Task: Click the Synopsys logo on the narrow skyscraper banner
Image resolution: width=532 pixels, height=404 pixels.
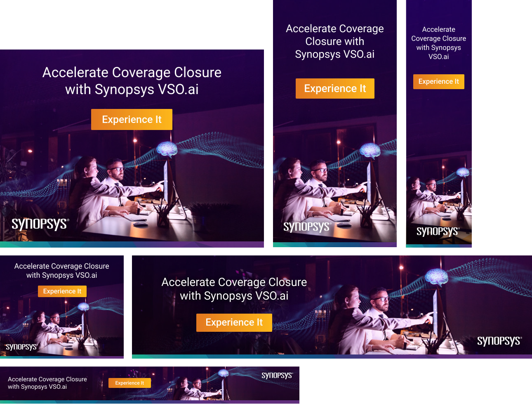Action: 438,232
